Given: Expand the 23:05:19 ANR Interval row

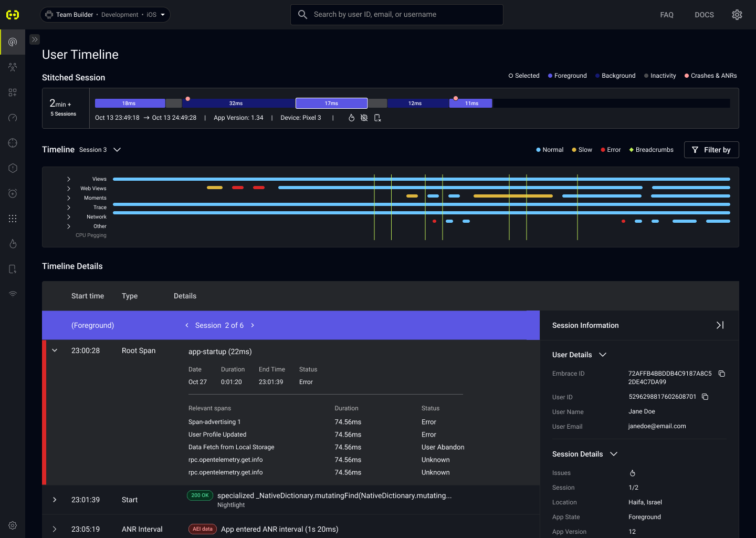Looking at the screenshot, I should [55, 529].
